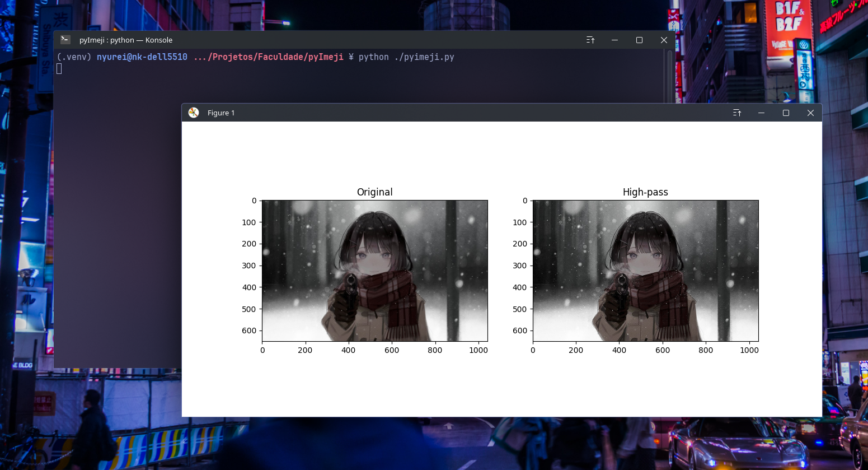Click the terminal command 'python ./pyimeji.py'

(x=406, y=57)
